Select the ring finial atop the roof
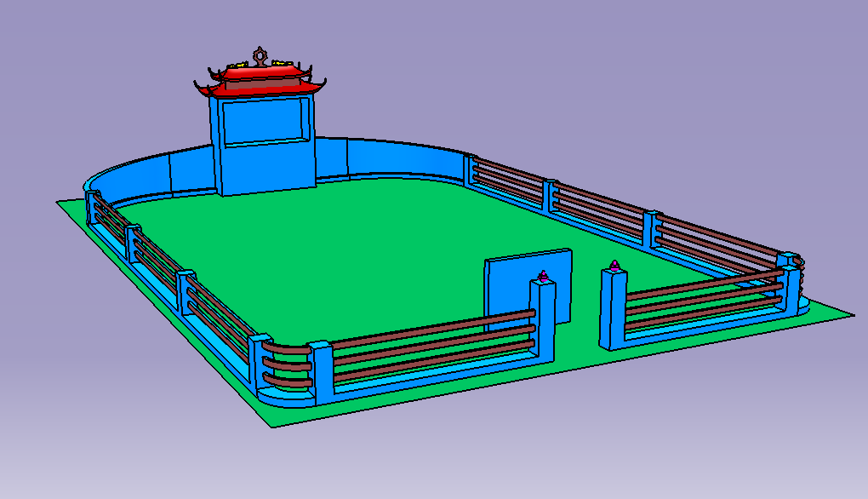 260,56
